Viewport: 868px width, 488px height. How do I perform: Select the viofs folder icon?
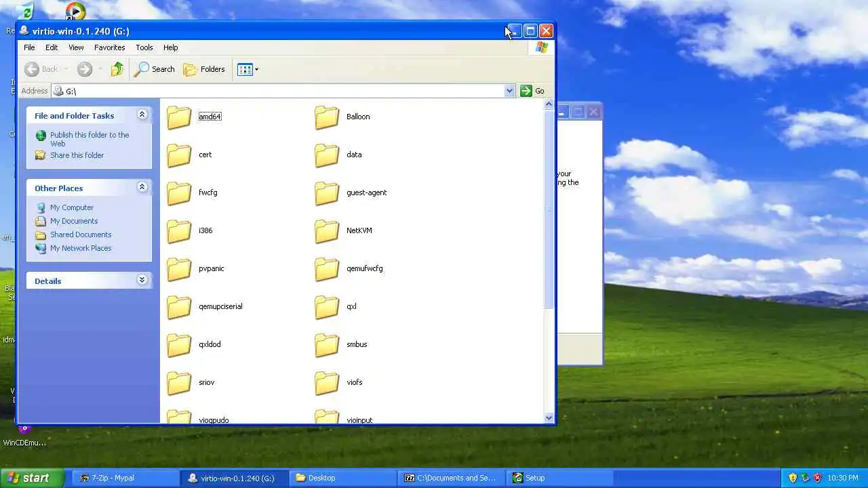327,382
